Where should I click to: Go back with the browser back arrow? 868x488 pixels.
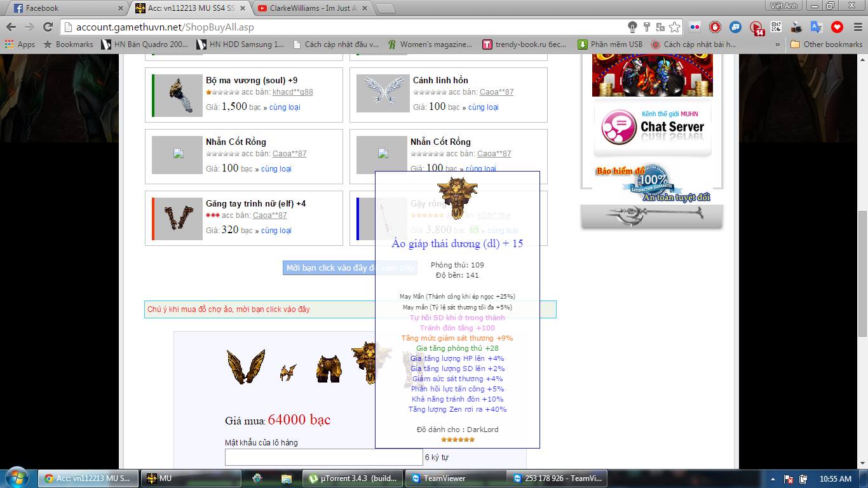(11, 27)
